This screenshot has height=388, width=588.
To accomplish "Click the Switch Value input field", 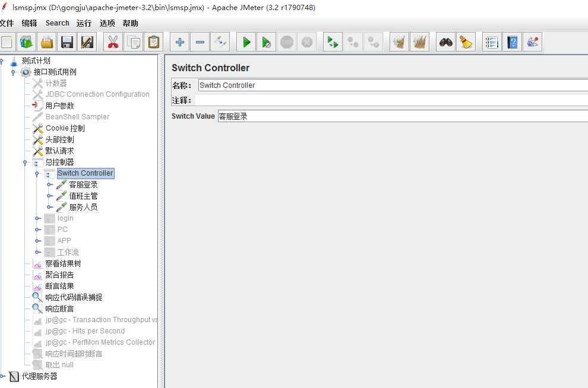I will pyautogui.click(x=403, y=116).
